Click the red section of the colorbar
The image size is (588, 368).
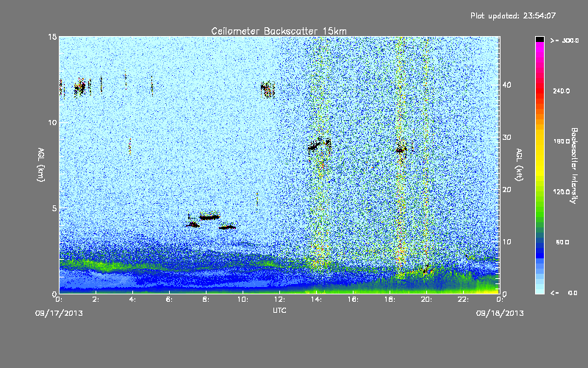(539, 92)
